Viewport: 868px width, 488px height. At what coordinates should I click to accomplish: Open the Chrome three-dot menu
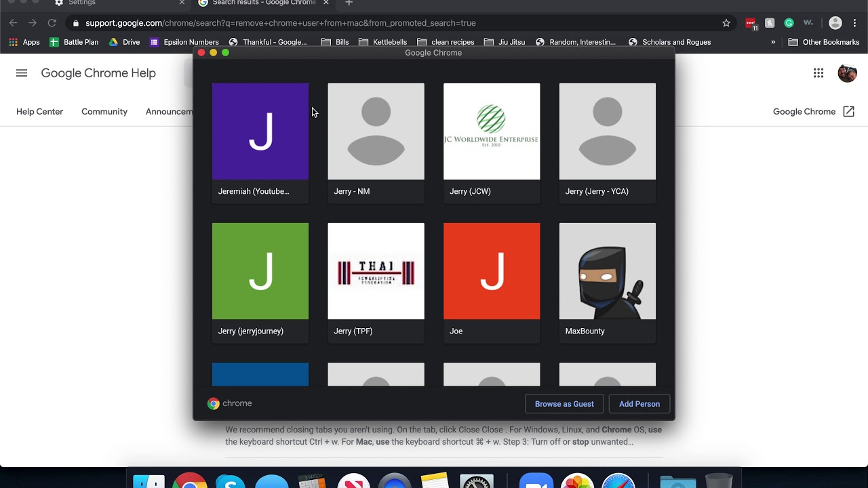coord(854,23)
